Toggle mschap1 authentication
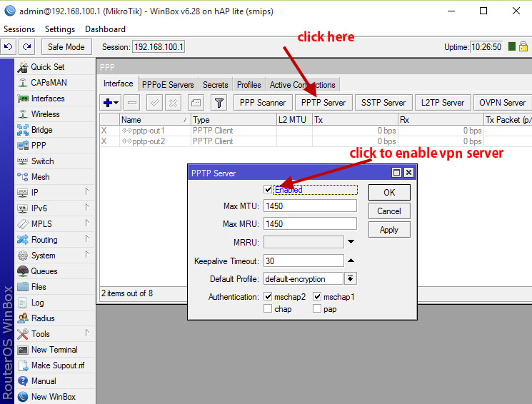 coord(317,296)
